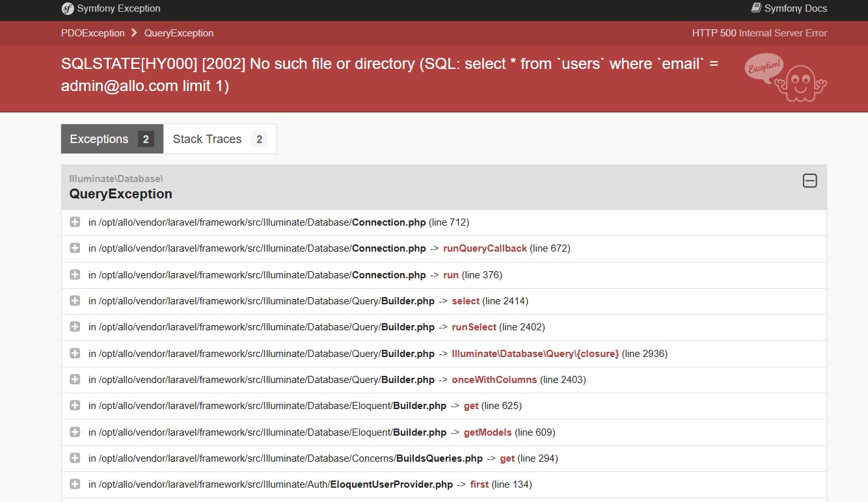Image resolution: width=868 pixels, height=502 pixels.
Task: Expand the BuildsQueries.php line 294 trace
Action: [x=75, y=458]
